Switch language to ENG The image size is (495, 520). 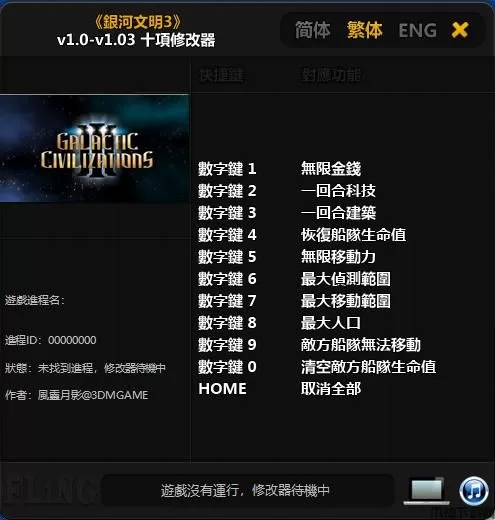[x=417, y=31]
